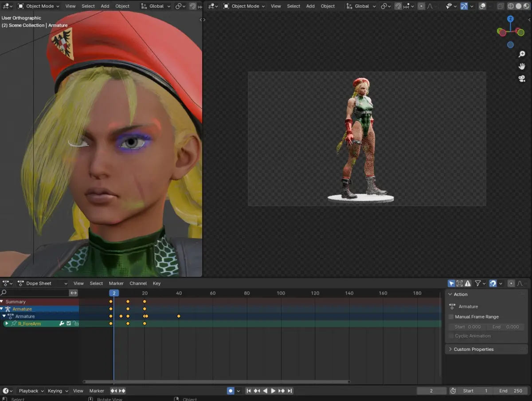Click the pan hand gizmo icon

(x=522, y=67)
